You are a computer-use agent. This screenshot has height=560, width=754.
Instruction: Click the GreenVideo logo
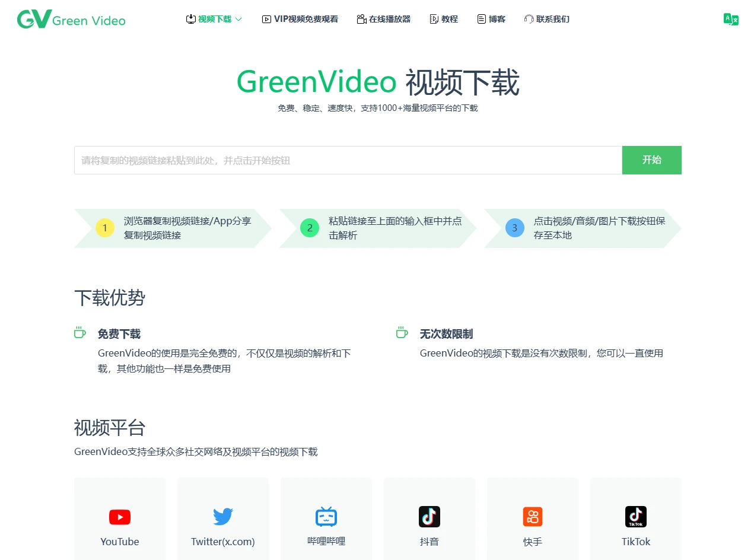pyautogui.click(x=71, y=20)
